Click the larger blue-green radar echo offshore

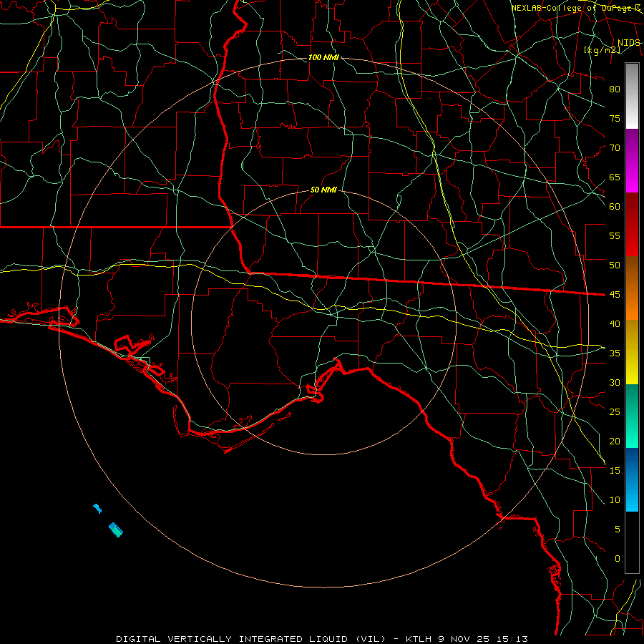click(x=116, y=530)
